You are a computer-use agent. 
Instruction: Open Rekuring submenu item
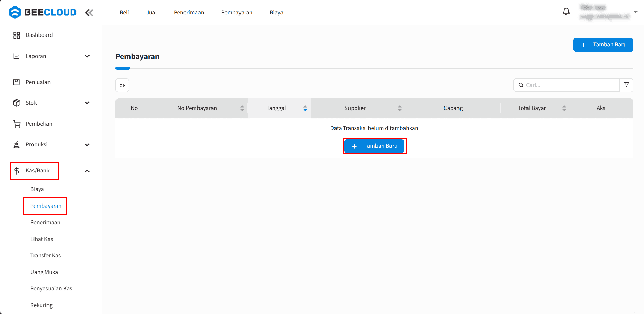(x=41, y=305)
